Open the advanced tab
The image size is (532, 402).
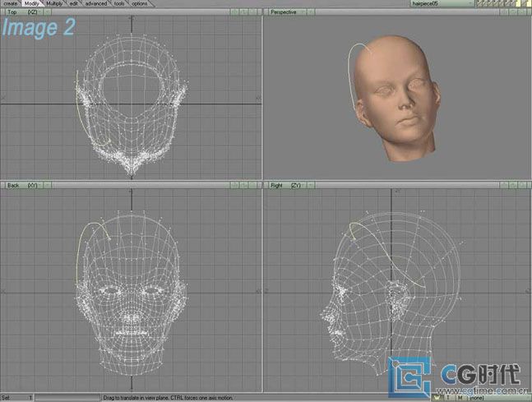(96, 3)
